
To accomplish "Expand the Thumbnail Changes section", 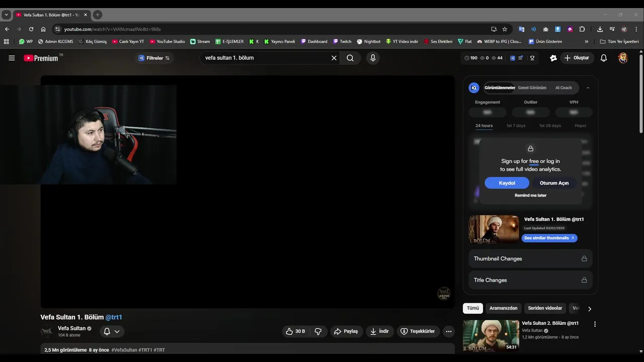I will (x=530, y=258).
